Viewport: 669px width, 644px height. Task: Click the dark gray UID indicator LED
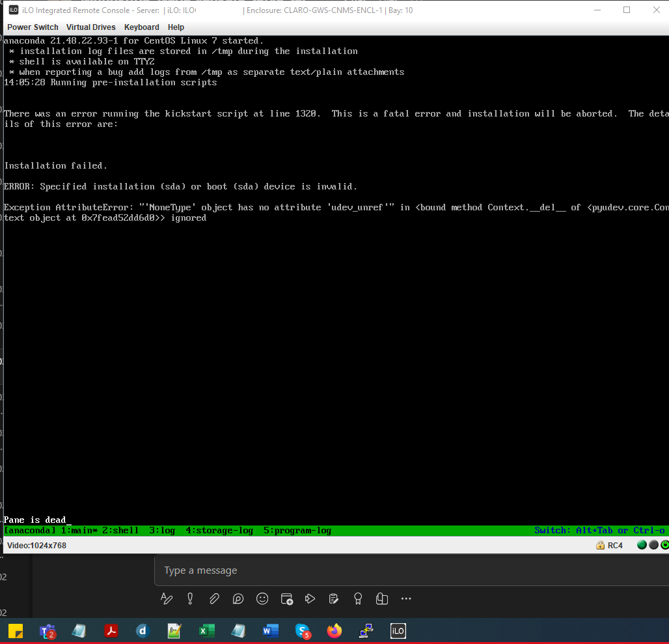point(653,545)
